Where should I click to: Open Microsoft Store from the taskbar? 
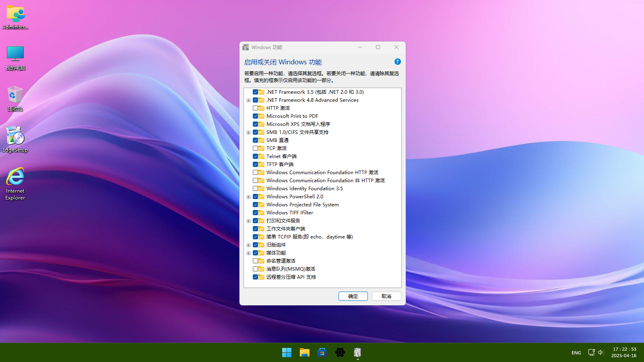click(x=322, y=353)
